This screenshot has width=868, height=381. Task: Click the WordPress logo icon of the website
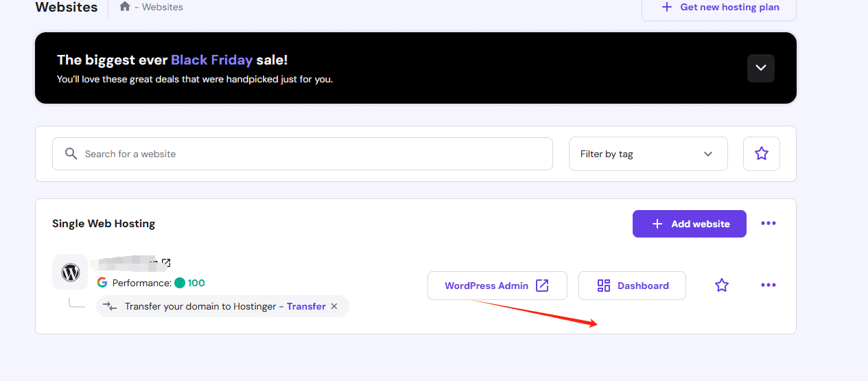[x=70, y=273]
